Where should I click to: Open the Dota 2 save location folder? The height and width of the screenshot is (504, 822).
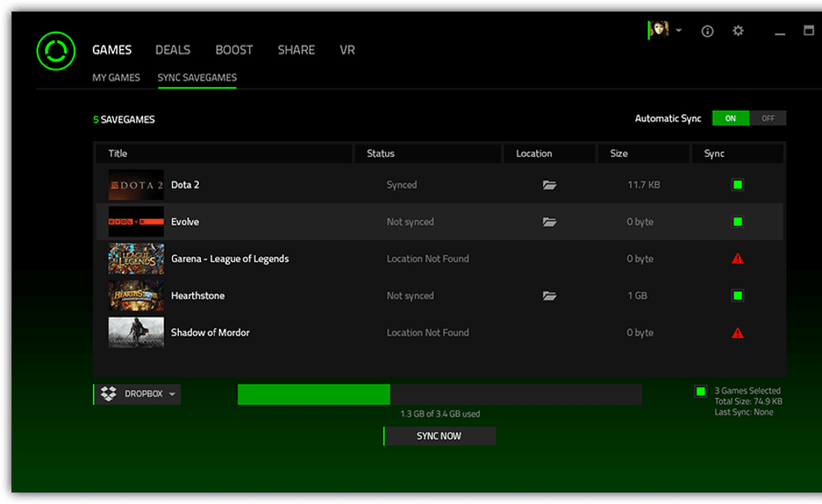coord(550,185)
